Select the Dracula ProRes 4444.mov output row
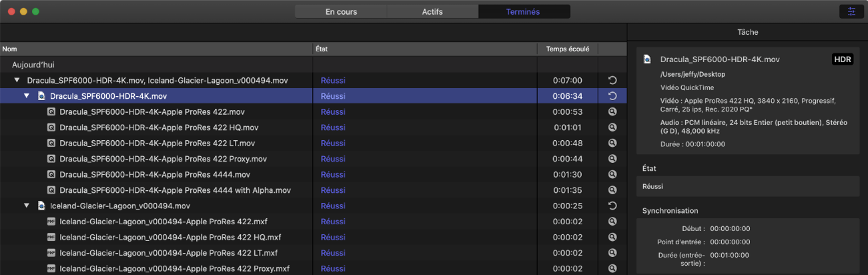The height and width of the screenshot is (275, 868). pyautogui.click(x=155, y=174)
